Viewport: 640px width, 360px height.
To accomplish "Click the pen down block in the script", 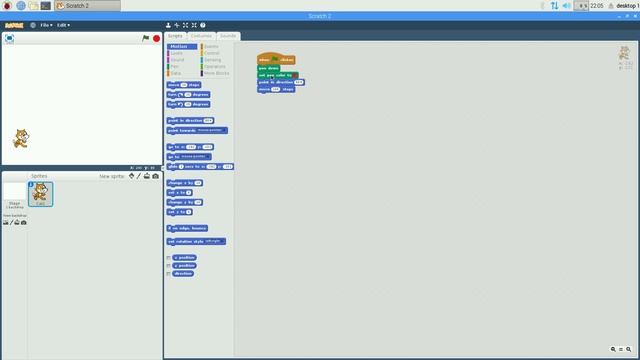I will pos(269,68).
